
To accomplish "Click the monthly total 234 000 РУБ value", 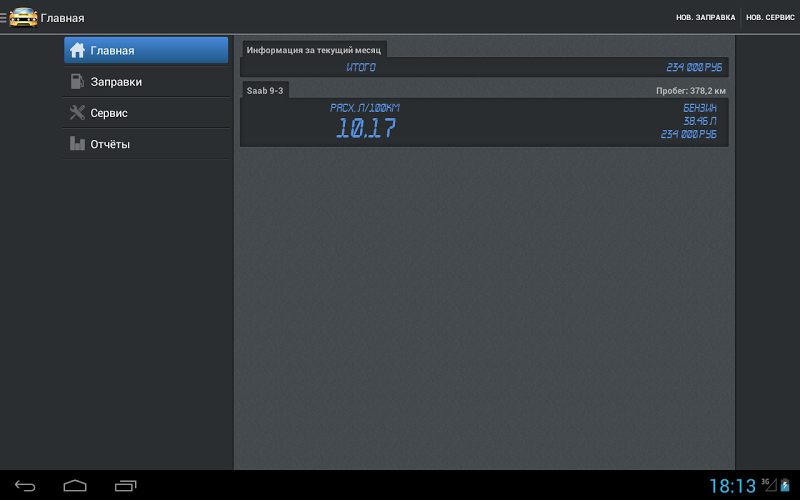I will pyautogui.click(x=694, y=67).
